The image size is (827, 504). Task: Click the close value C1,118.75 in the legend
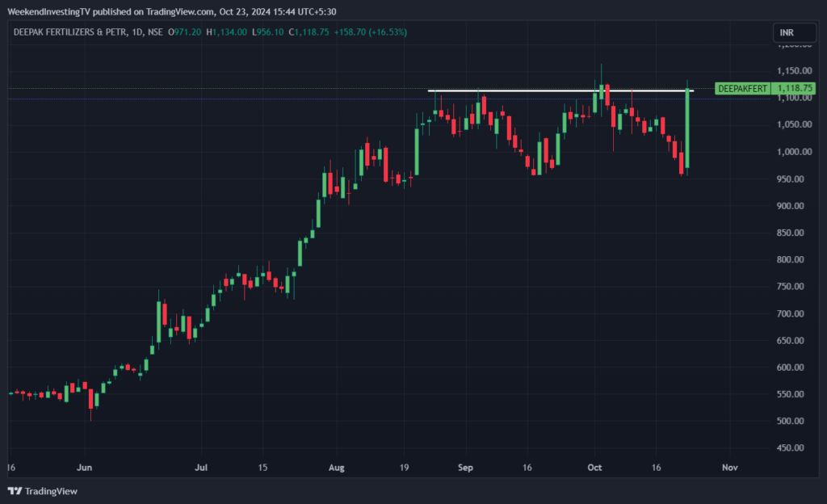coord(309,32)
